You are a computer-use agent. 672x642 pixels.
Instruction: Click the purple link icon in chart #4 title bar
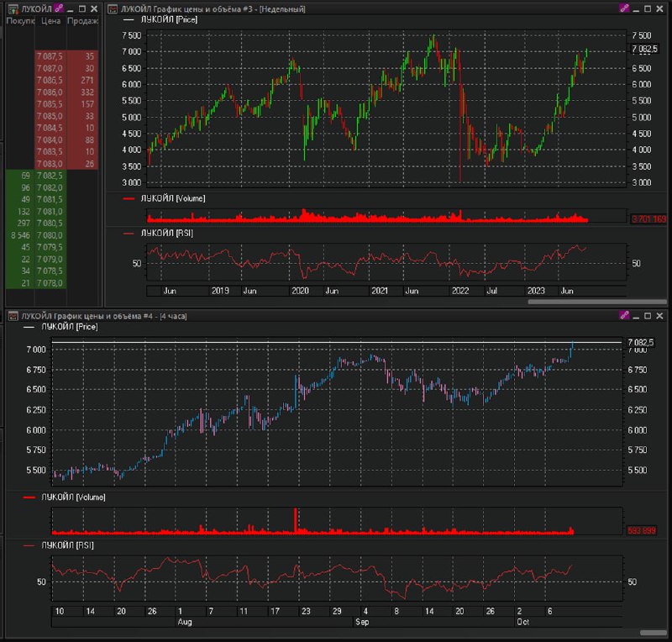(x=624, y=316)
